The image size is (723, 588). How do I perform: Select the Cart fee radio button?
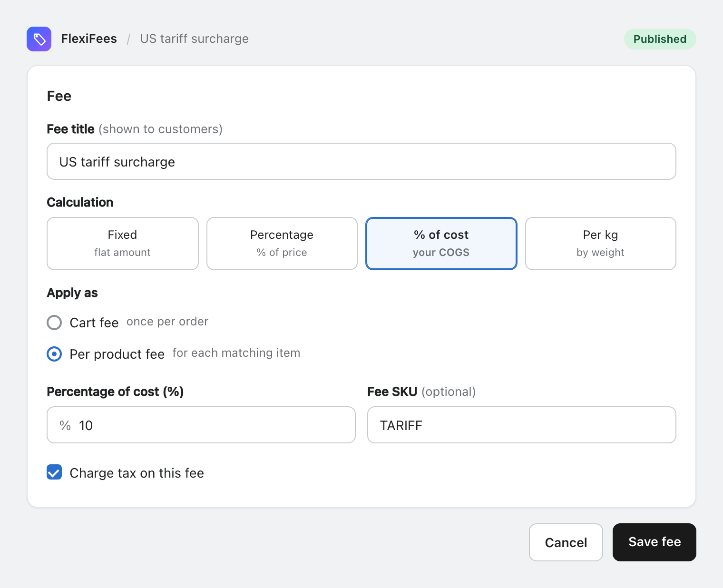[54, 323]
